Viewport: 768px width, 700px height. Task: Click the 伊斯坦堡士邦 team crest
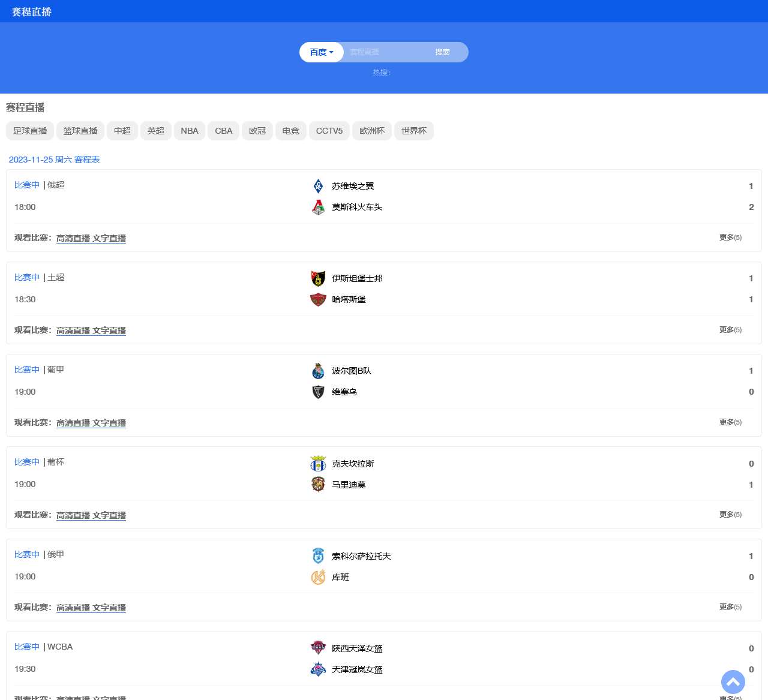click(318, 278)
